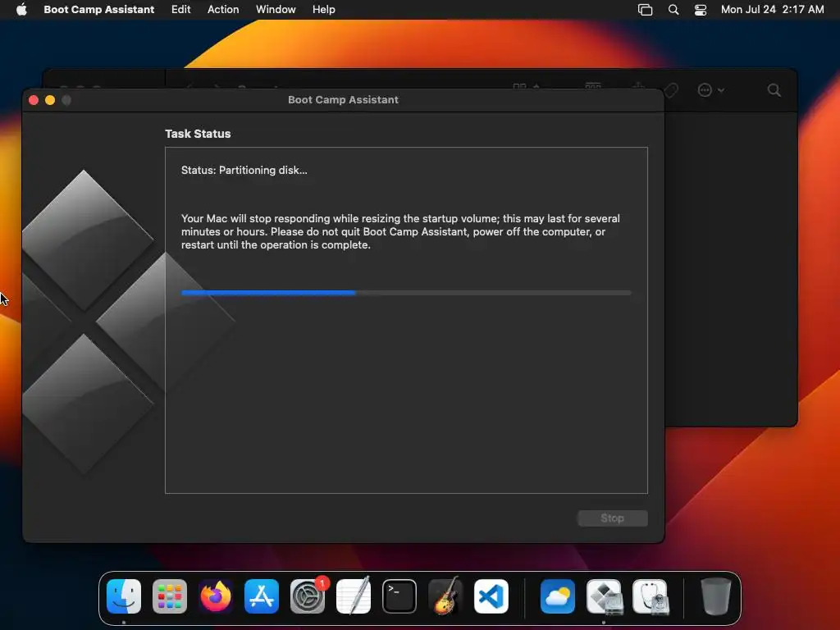
Task: Minimize the Boot Camp Assistant window
Action: (x=50, y=100)
